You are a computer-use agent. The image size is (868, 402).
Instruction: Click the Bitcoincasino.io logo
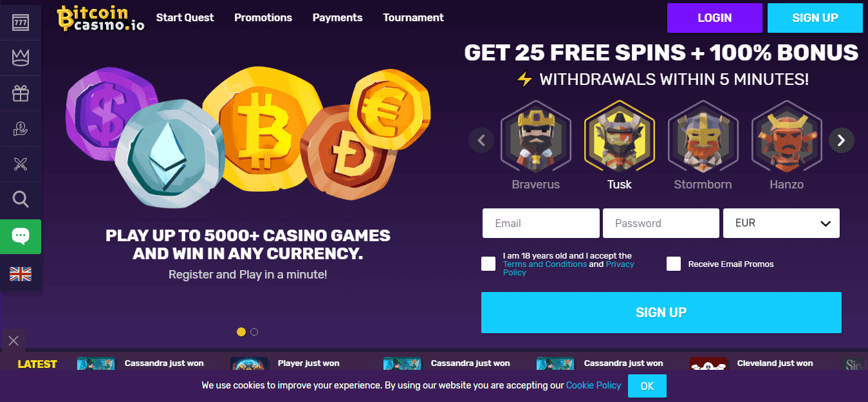(100, 18)
